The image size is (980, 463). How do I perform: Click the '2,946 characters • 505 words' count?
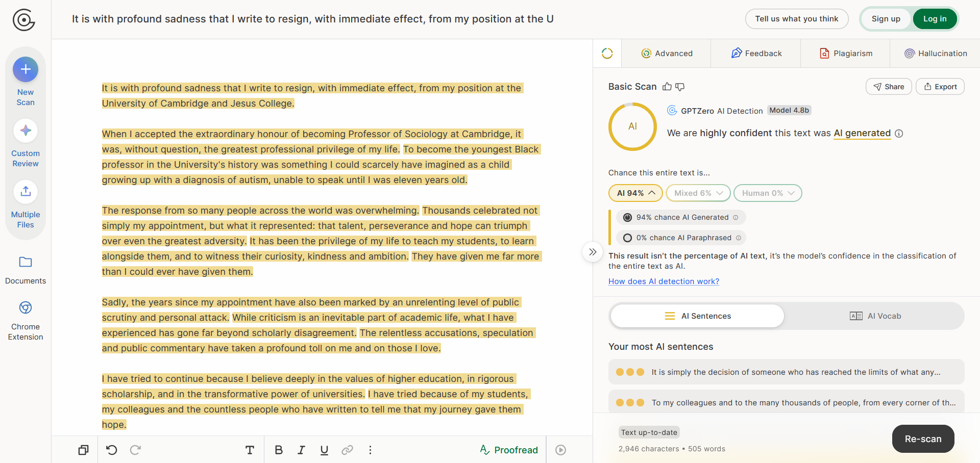click(672, 449)
